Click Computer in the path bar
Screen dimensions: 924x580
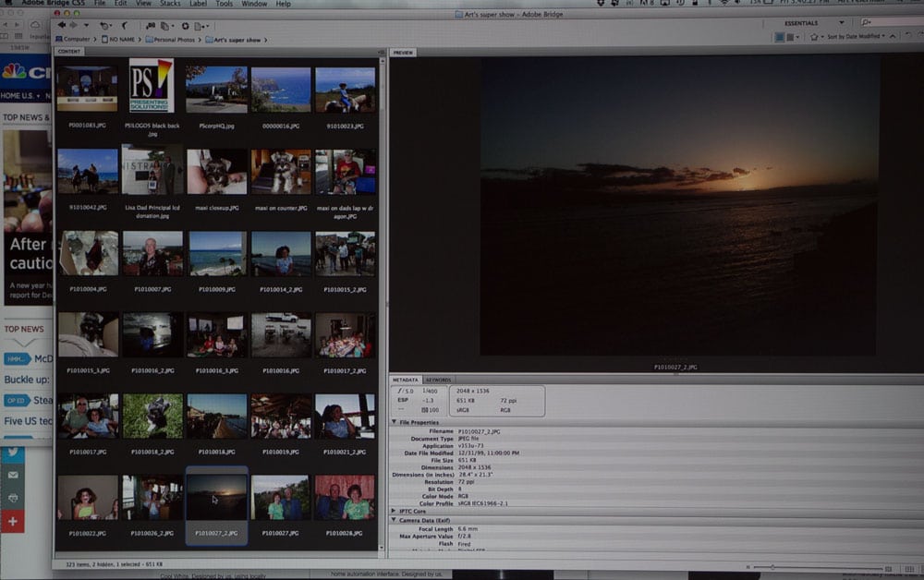click(72, 40)
